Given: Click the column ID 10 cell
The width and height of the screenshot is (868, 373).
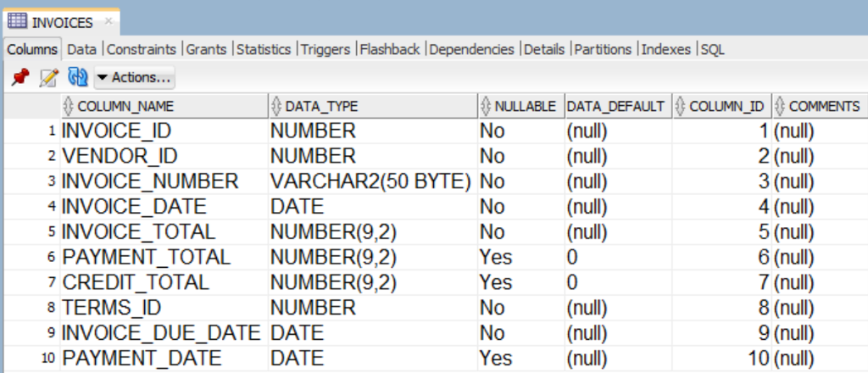Looking at the screenshot, I should pyautogui.click(x=722, y=358).
